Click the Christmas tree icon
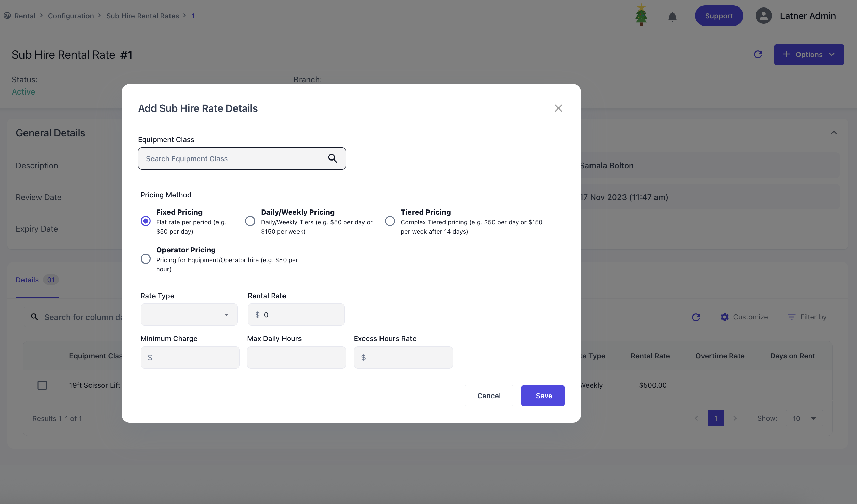 [641, 15]
